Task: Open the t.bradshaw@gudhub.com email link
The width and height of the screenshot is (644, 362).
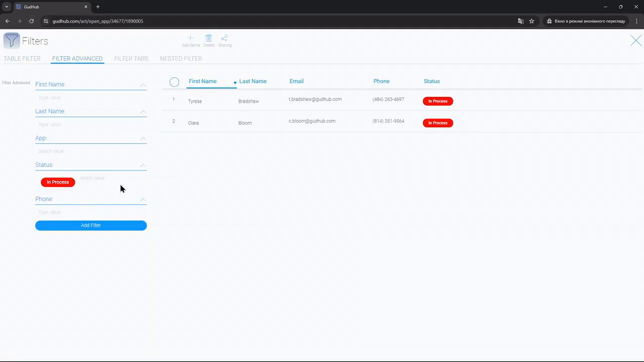Action: pyautogui.click(x=315, y=99)
